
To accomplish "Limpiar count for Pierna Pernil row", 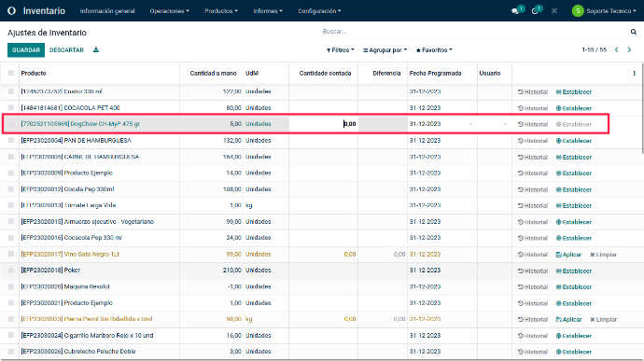I will (x=603, y=319).
